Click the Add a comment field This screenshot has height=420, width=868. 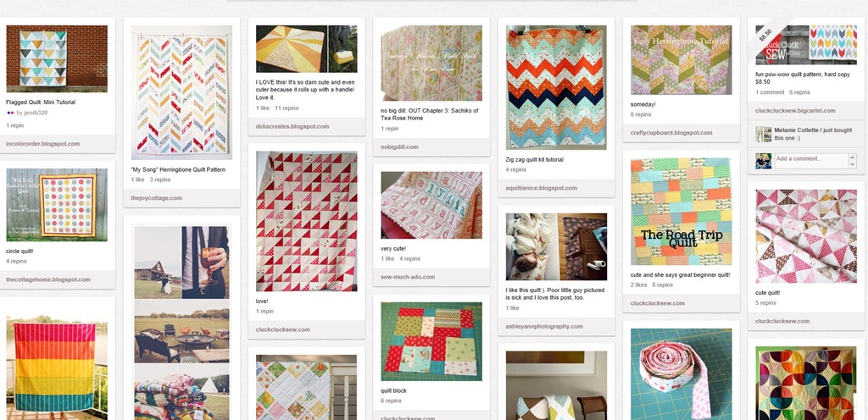pyautogui.click(x=811, y=161)
